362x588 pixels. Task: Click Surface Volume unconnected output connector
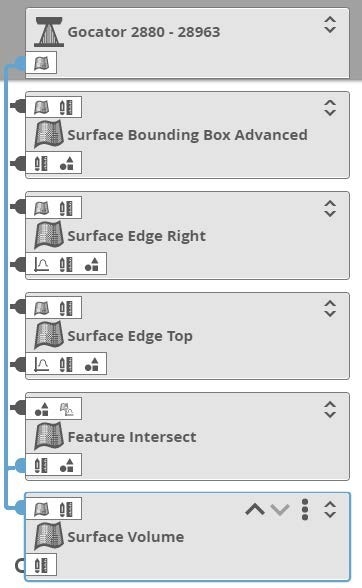(20, 566)
